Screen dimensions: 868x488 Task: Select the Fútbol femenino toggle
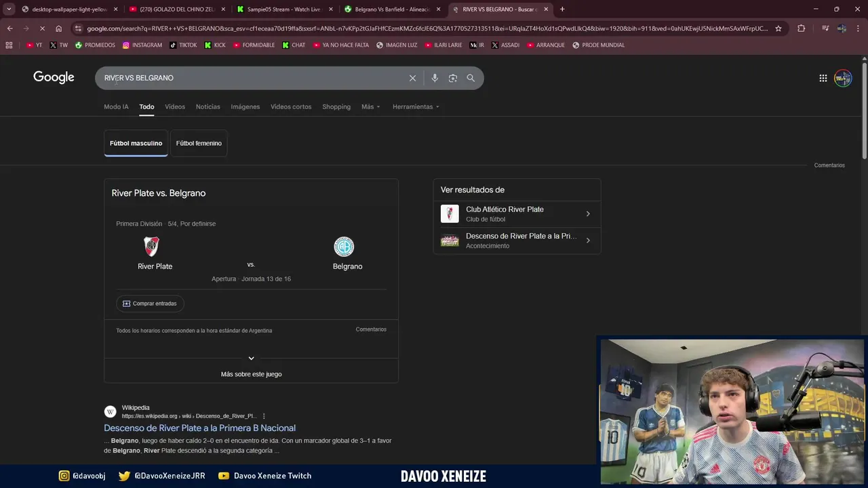tap(199, 143)
